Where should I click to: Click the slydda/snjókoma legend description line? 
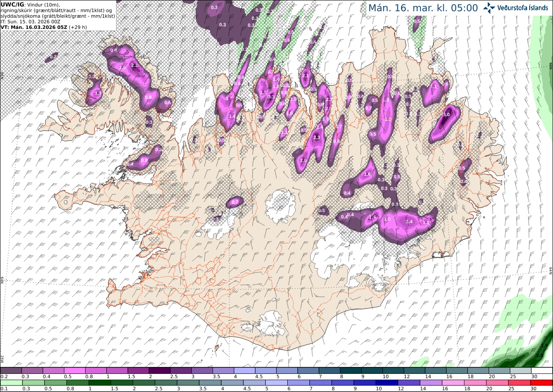pyautogui.click(x=57, y=16)
